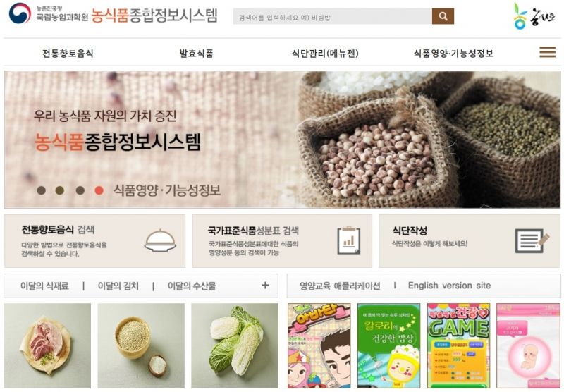Click the covered dish icon in 전통향토음식 검색
The width and height of the screenshot is (564, 392).
coord(160,240)
